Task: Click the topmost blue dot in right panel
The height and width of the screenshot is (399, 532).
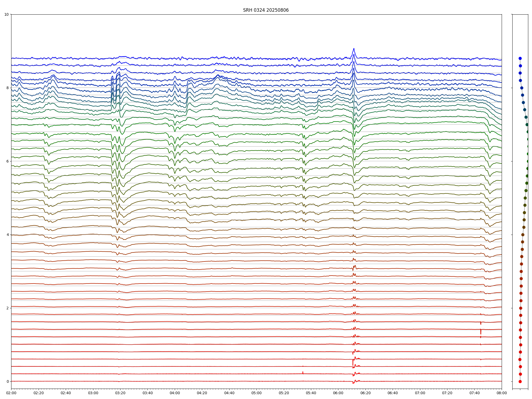Action: pos(520,58)
